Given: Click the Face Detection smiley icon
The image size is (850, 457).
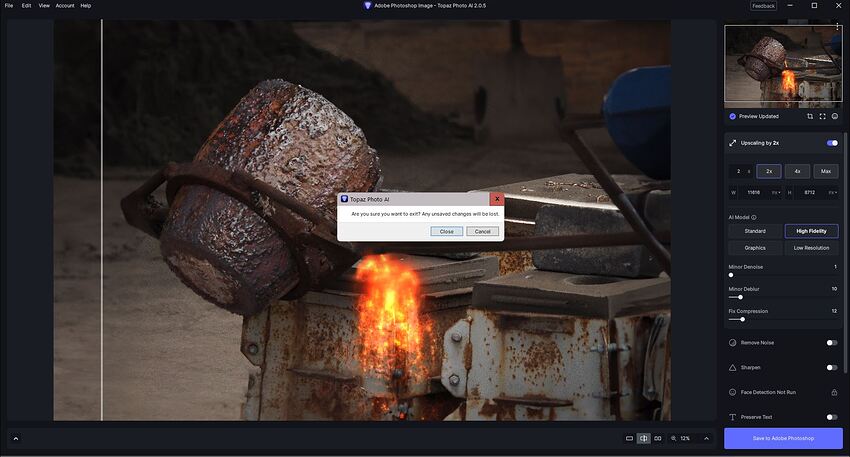Looking at the screenshot, I should coord(732,392).
